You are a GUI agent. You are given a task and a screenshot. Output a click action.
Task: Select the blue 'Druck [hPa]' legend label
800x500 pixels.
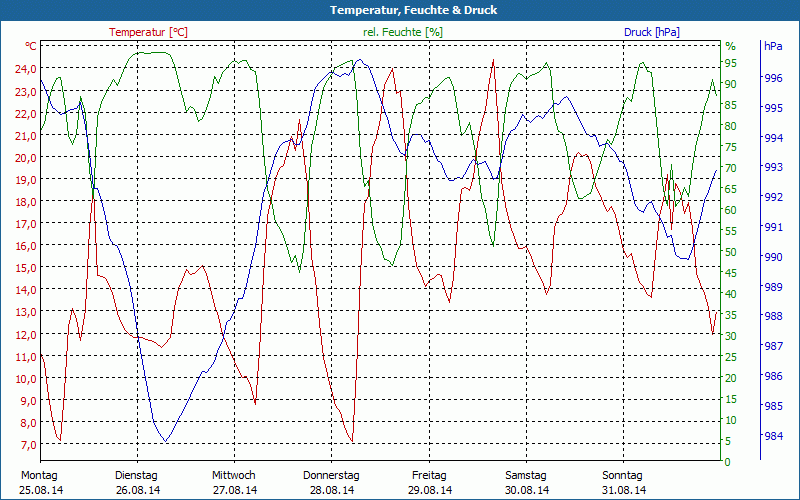[652, 32]
